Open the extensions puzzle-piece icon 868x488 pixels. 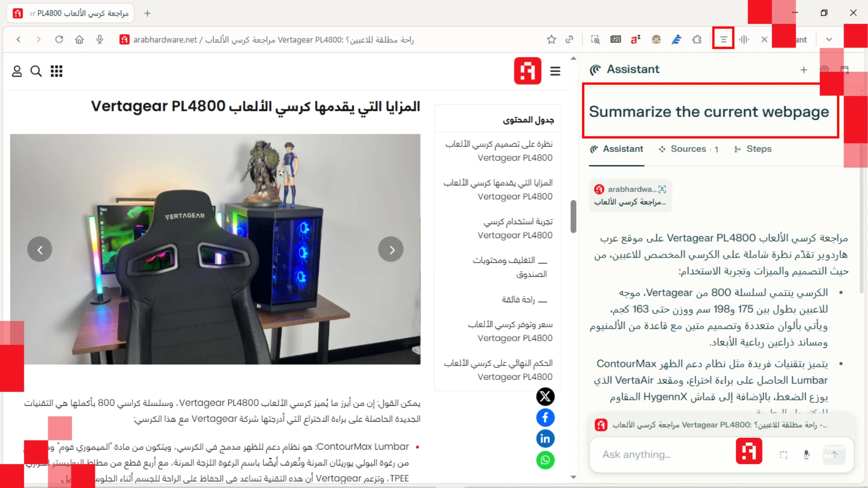697,40
